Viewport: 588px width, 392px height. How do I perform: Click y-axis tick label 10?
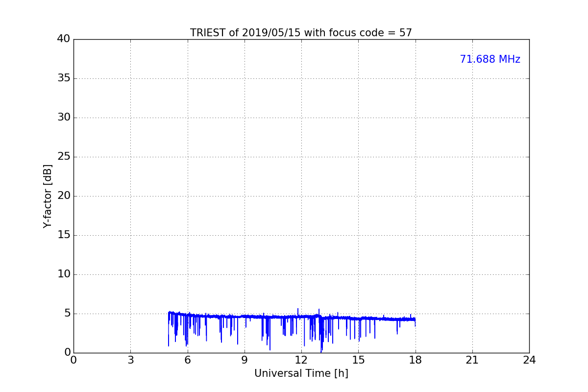[x=64, y=274]
